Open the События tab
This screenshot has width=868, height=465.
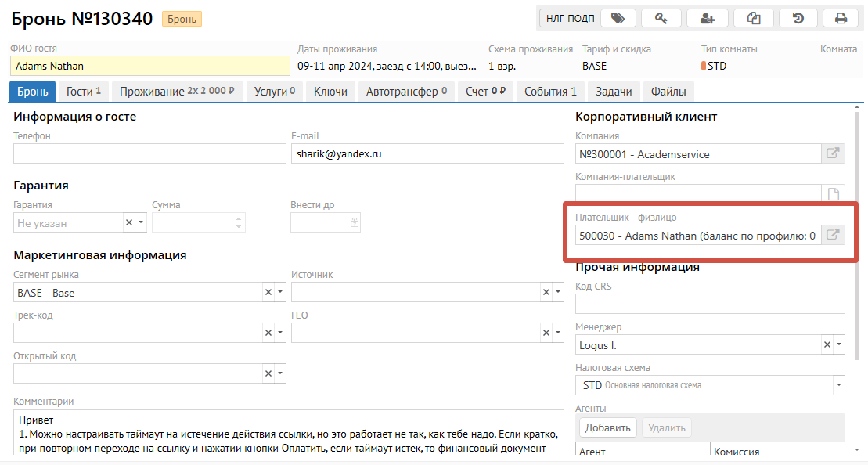coord(549,92)
